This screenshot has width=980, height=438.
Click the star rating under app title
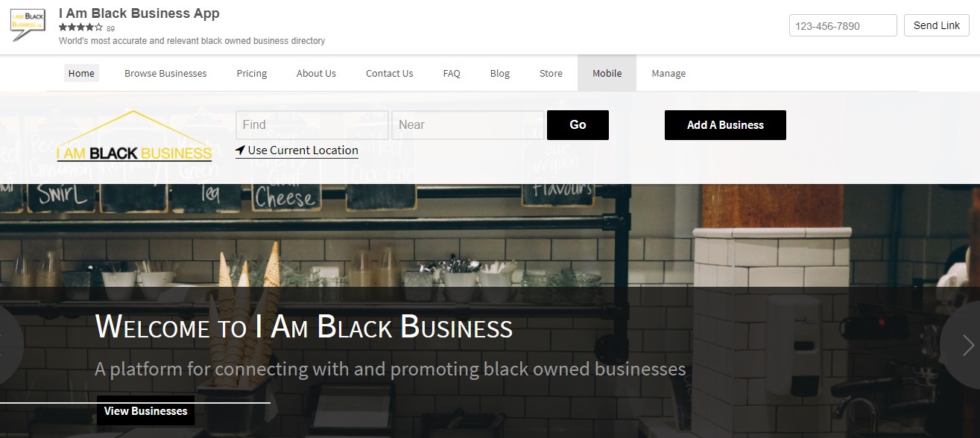(x=80, y=28)
